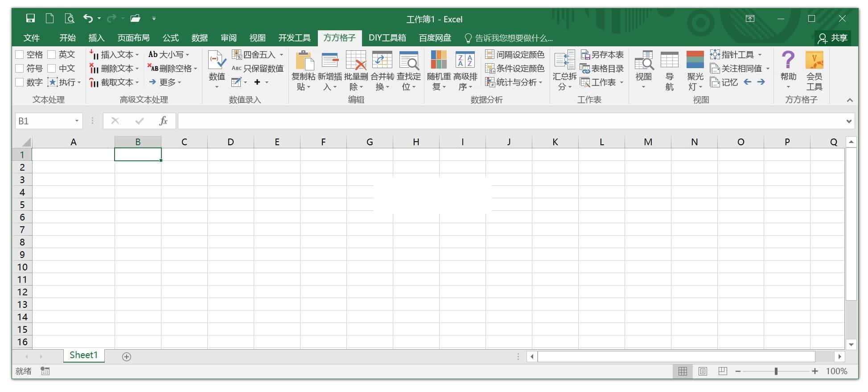Click the 告诉我您想要做什么 search box

(509, 38)
